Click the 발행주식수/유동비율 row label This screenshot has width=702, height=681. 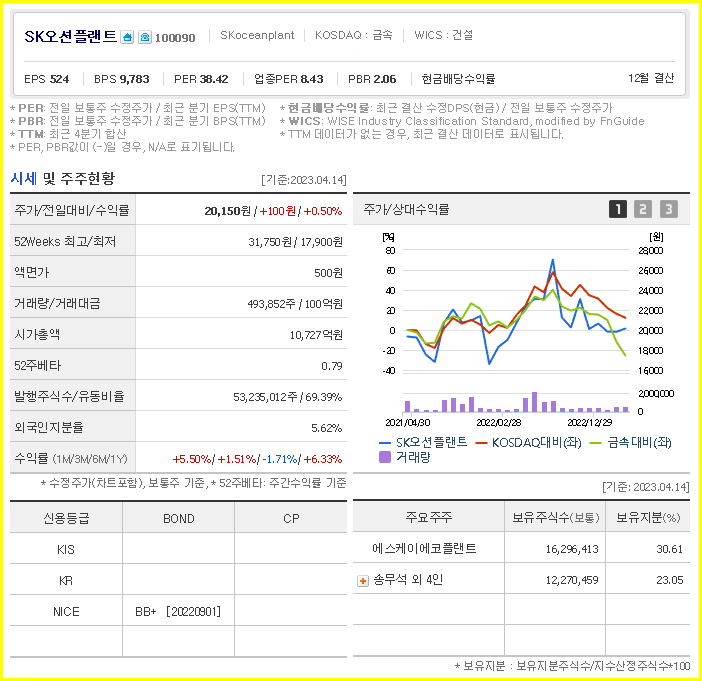point(69,397)
